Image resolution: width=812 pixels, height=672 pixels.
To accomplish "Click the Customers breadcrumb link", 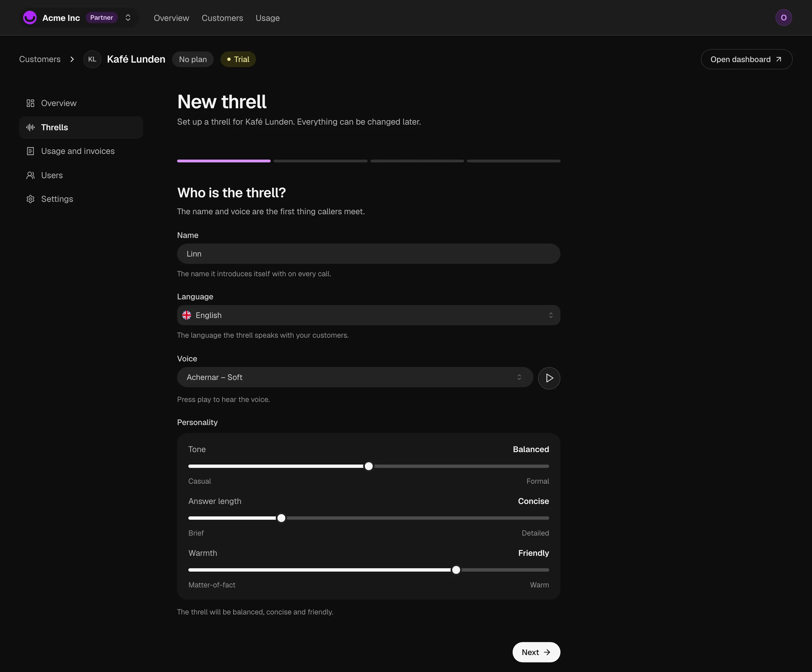I will coord(40,59).
